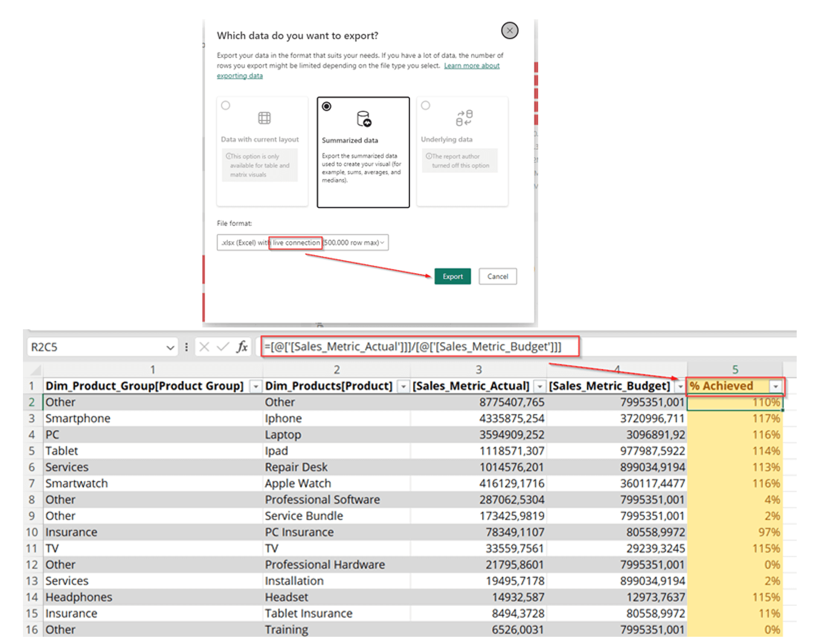Open filter dropdown for % Achieved column
Screen dimensions: 813x644
point(776,387)
